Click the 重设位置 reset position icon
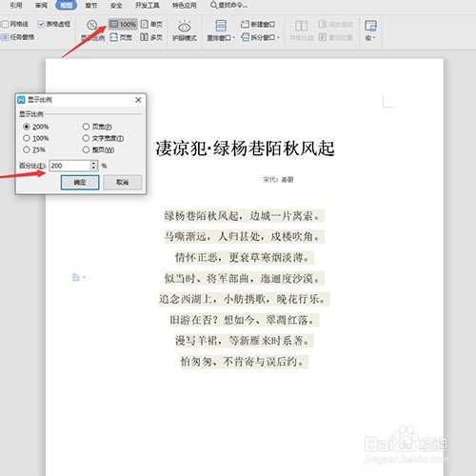Image resolution: width=476 pixels, height=476 pixels. pyautogui.click(x=322, y=37)
